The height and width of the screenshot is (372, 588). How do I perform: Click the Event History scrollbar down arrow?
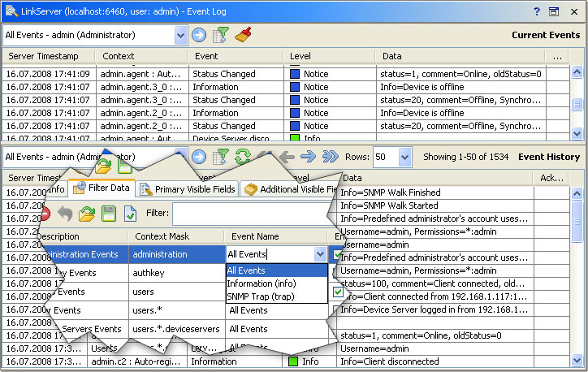[x=577, y=361]
